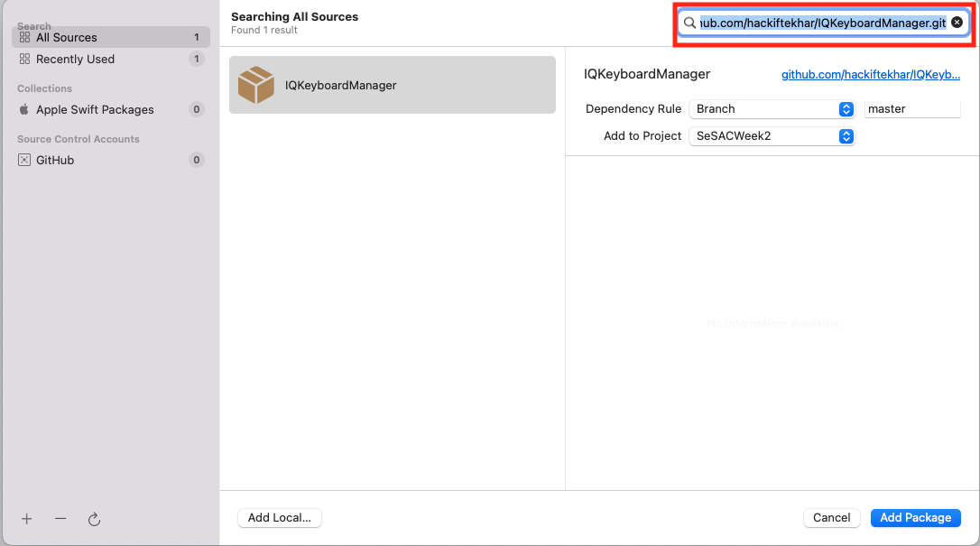Screen dimensions: 980x546
Task: Clear the search field text
Action: point(957,23)
